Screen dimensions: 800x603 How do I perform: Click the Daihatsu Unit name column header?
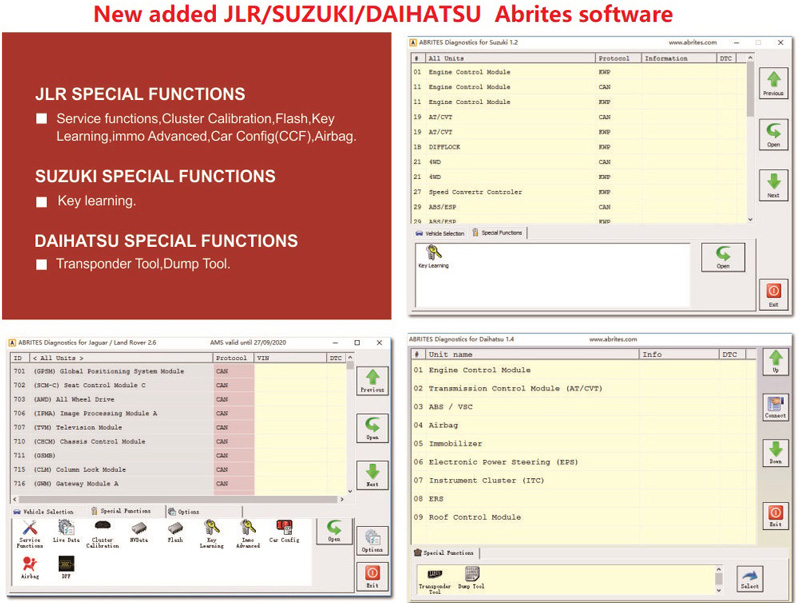point(532,354)
